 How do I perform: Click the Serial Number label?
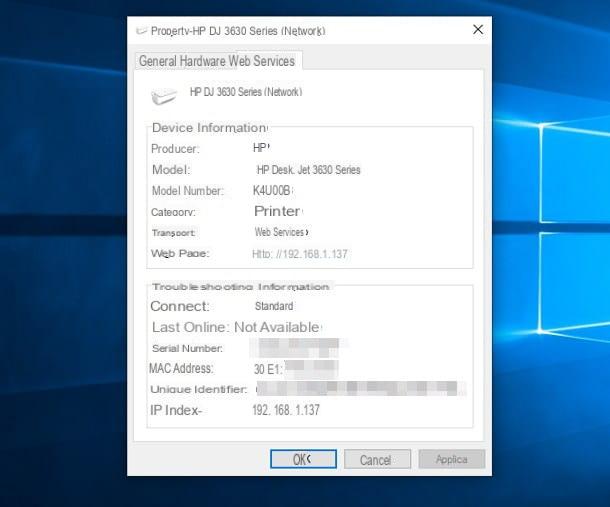(x=187, y=348)
